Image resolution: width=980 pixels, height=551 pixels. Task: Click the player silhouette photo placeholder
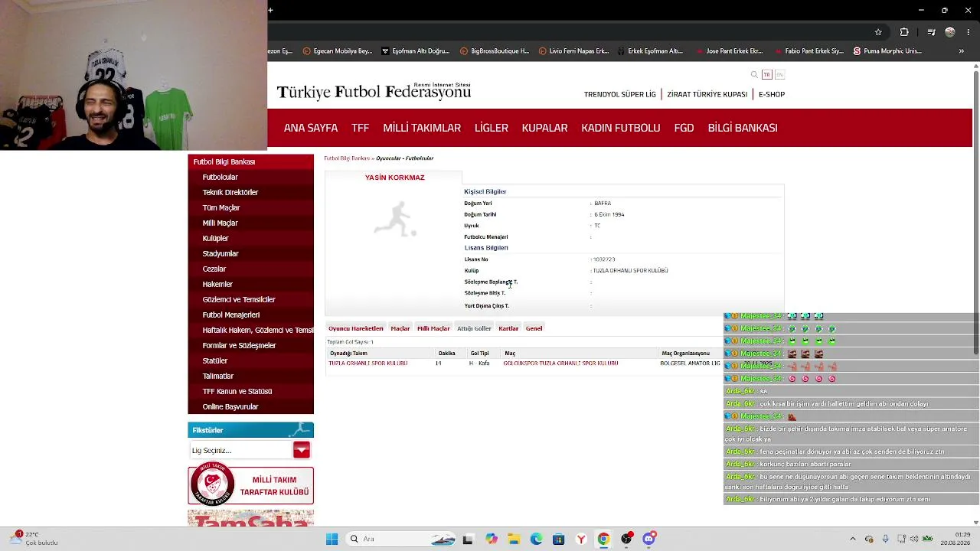[x=395, y=220]
